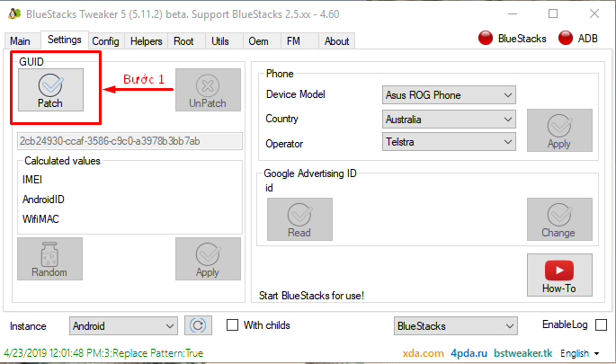Image resolution: width=616 pixels, height=364 pixels.
Task: Apply the Phone settings
Action: [x=559, y=130]
